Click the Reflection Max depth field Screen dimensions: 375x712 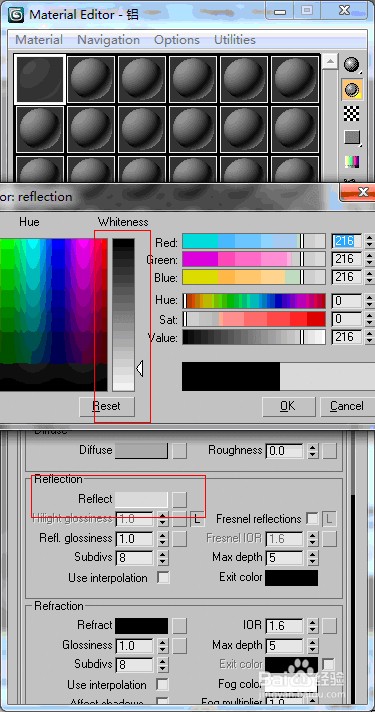tap(285, 558)
